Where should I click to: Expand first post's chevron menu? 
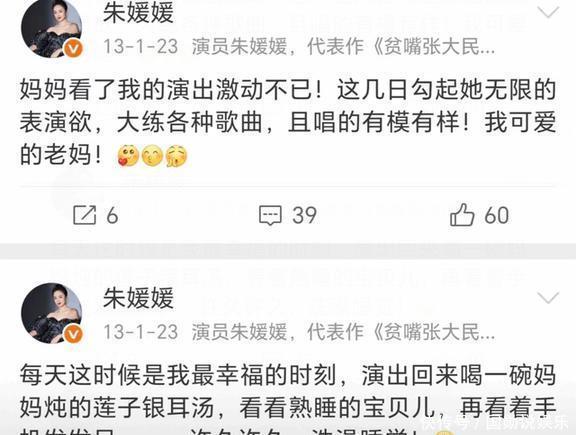(548, 13)
